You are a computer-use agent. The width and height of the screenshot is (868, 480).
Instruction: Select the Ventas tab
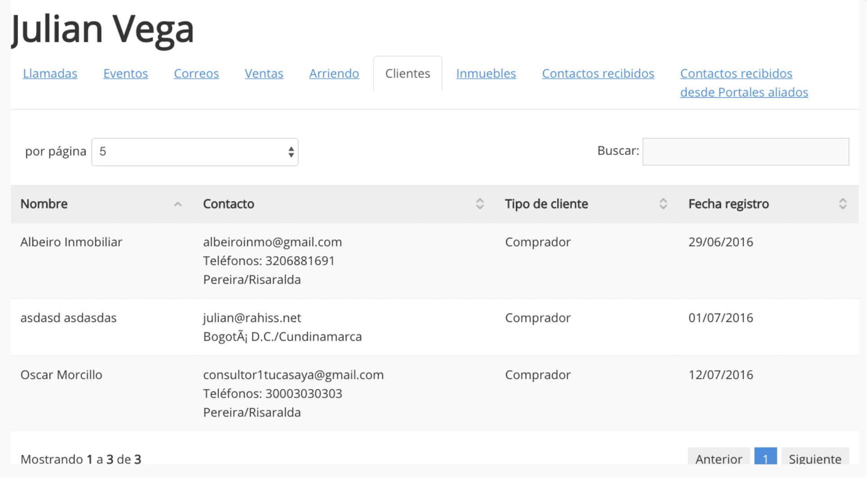(x=264, y=73)
